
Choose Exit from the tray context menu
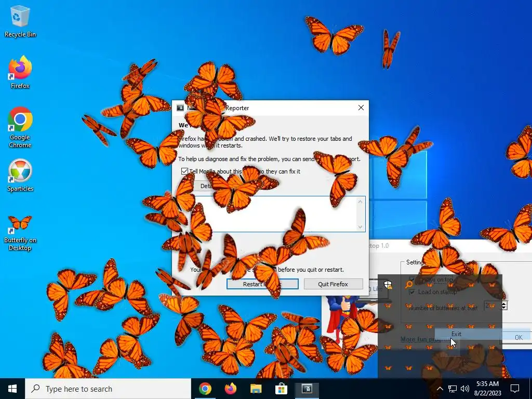point(456,334)
